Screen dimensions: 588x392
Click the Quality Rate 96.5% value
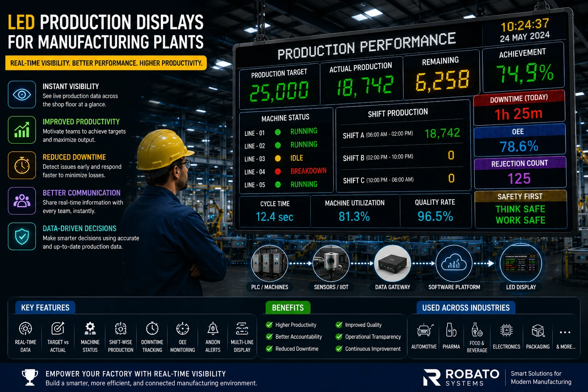click(435, 216)
